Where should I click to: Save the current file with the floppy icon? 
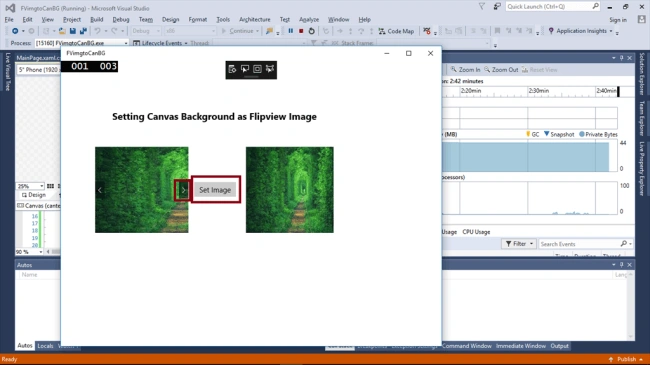pos(73,31)
